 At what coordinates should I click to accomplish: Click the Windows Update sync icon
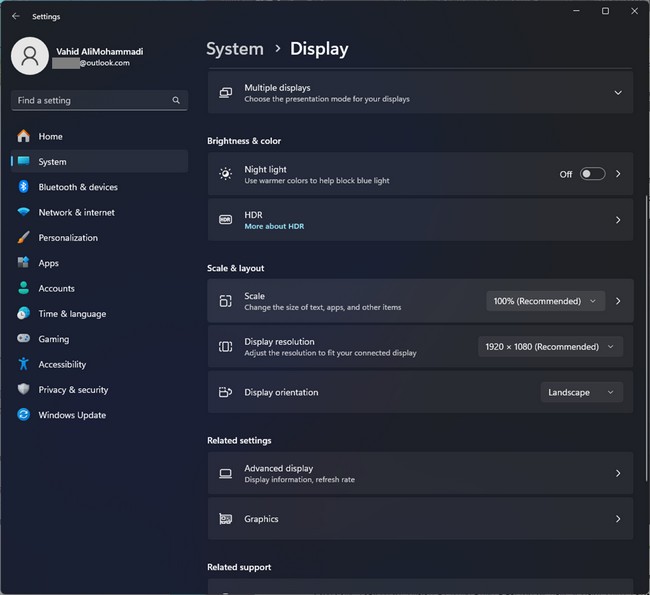click(x=24, y=414)
